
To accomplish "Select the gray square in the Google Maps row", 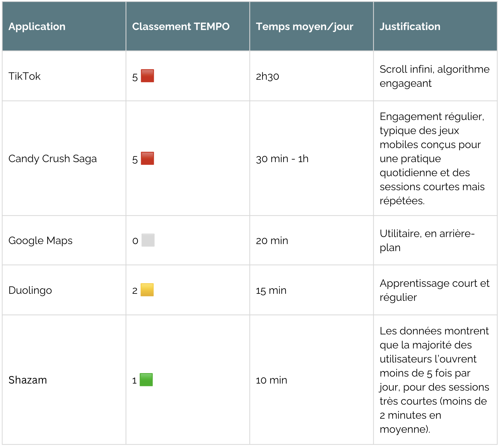I will tap(148, 240).
